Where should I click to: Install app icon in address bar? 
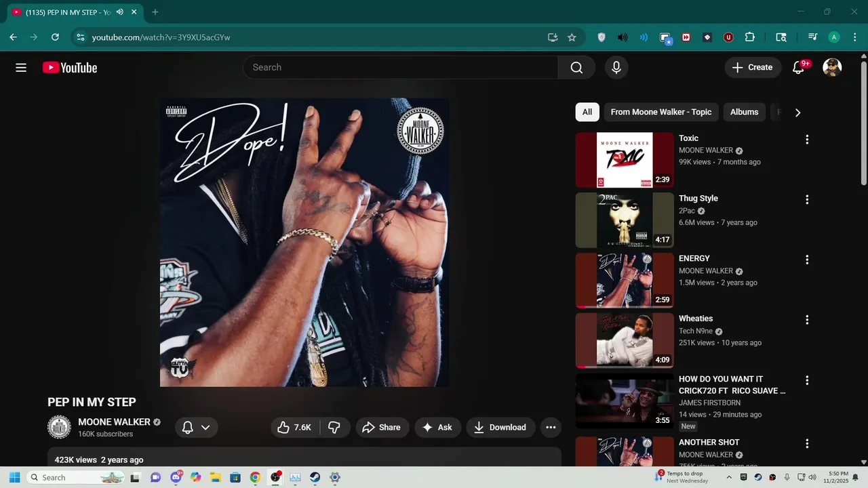[x=553, y=37]
